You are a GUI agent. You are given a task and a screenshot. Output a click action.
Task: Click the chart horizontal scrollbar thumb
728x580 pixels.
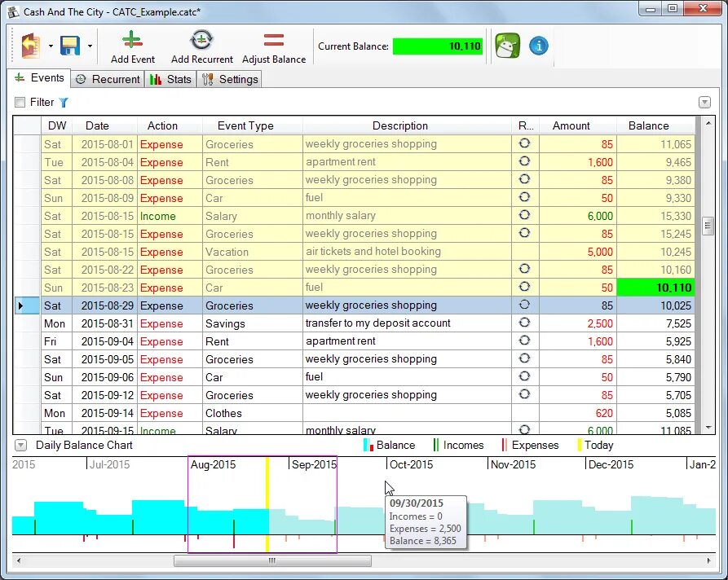[x=272, y=560]
